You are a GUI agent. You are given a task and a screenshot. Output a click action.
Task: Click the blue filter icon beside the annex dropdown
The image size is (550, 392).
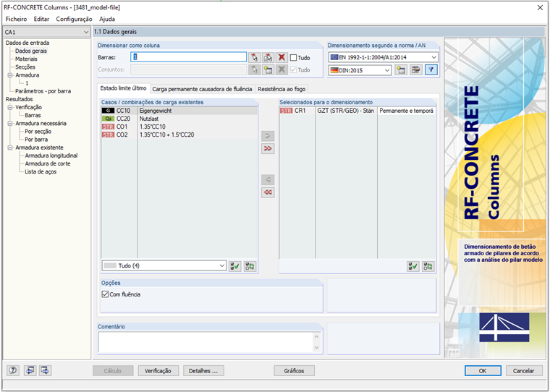(x=431, y=70)
